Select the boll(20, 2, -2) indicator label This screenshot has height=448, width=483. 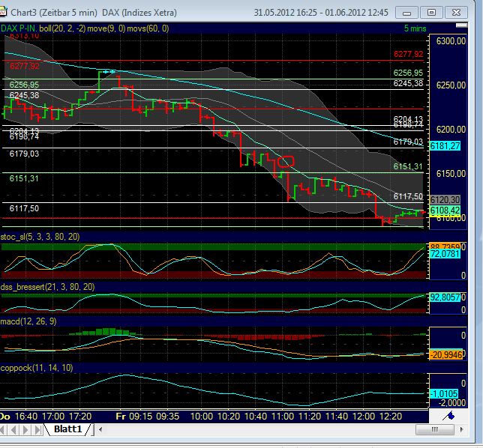[x=62, y=28]
